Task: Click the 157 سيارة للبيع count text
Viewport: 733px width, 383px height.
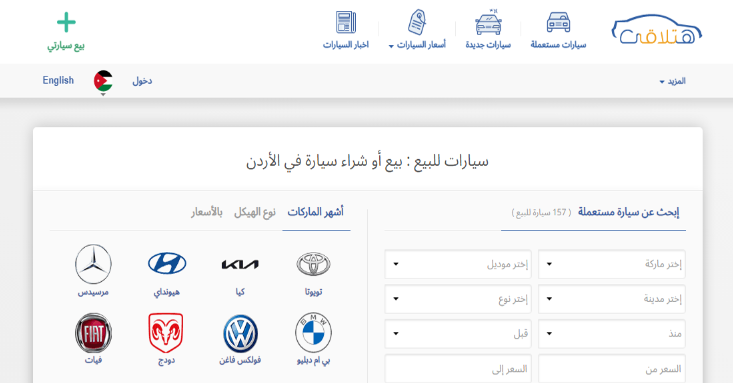Action: [541, 213]
